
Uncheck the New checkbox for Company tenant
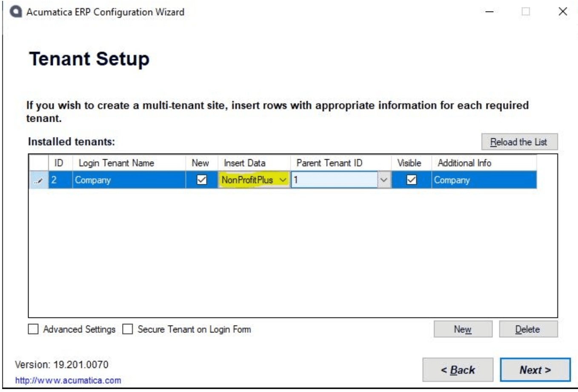pyautogui.click(x=201, y=180)
